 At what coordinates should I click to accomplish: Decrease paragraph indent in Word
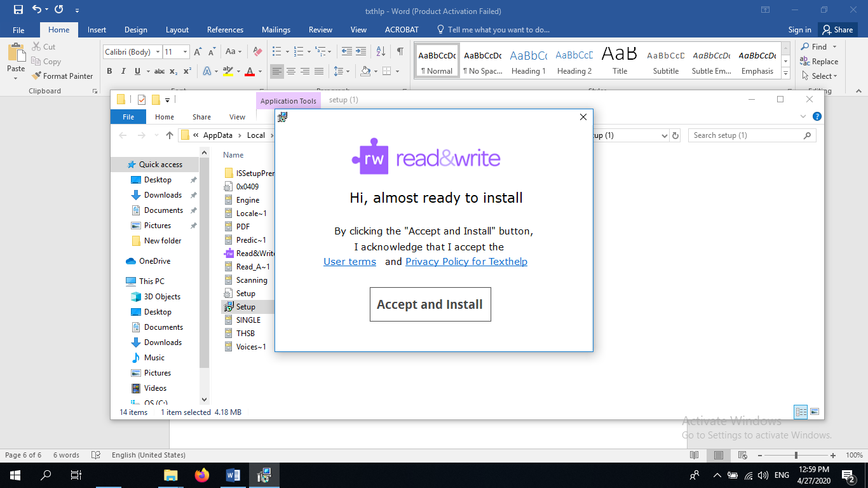(x=346, y=51)
